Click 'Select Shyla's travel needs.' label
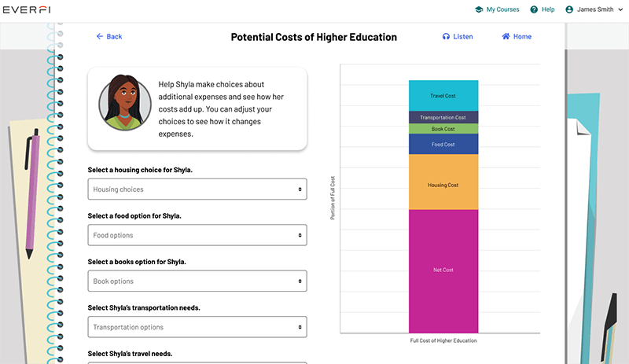The height and width of the screenshot is (364, 629). pyautogui.click(x=130, y=354)
